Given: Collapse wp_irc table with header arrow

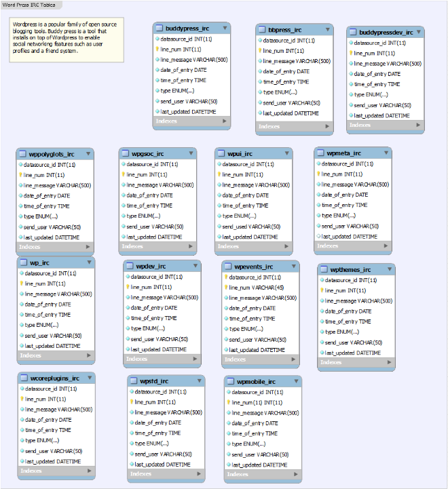Looking at the screenshot, I should [90, 262].
